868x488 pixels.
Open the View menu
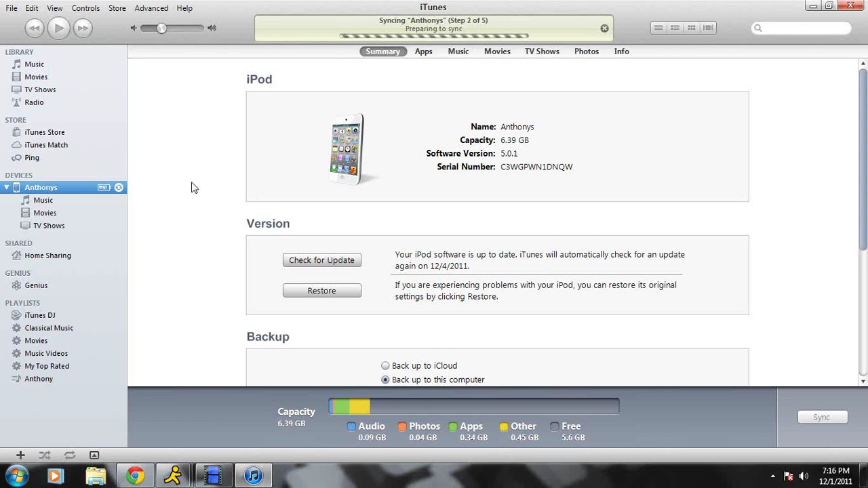(x=55, y=8)
